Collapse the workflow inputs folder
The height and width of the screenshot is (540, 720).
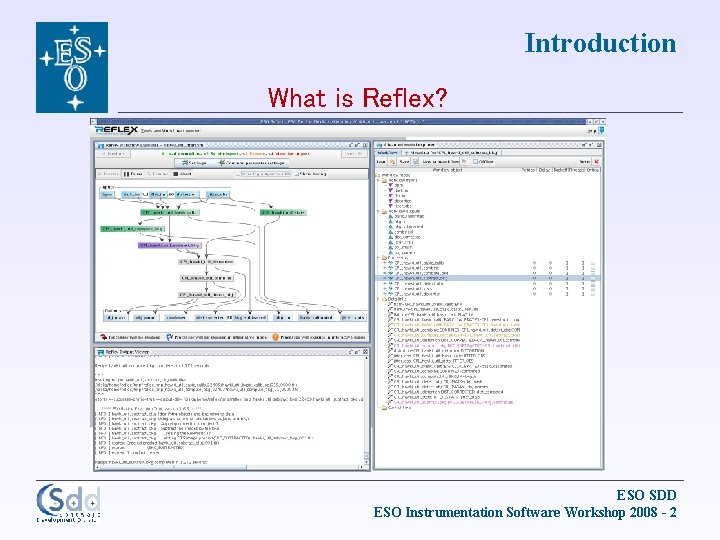click(x=379, y=180)
